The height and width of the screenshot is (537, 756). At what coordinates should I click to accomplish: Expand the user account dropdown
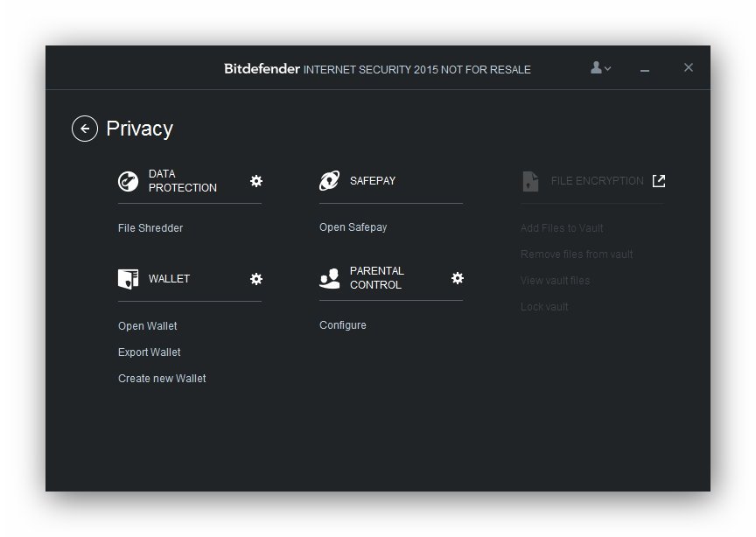click(x=601, y=68)
